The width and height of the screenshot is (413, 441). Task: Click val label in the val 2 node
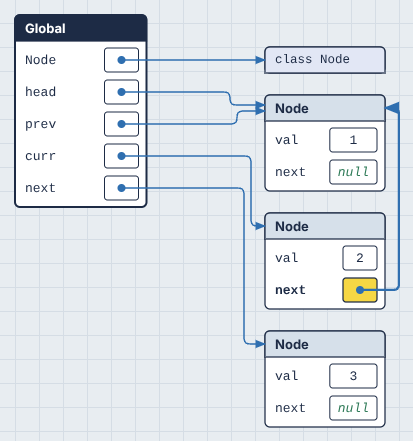pyautogui.click(x=287, y=258)
